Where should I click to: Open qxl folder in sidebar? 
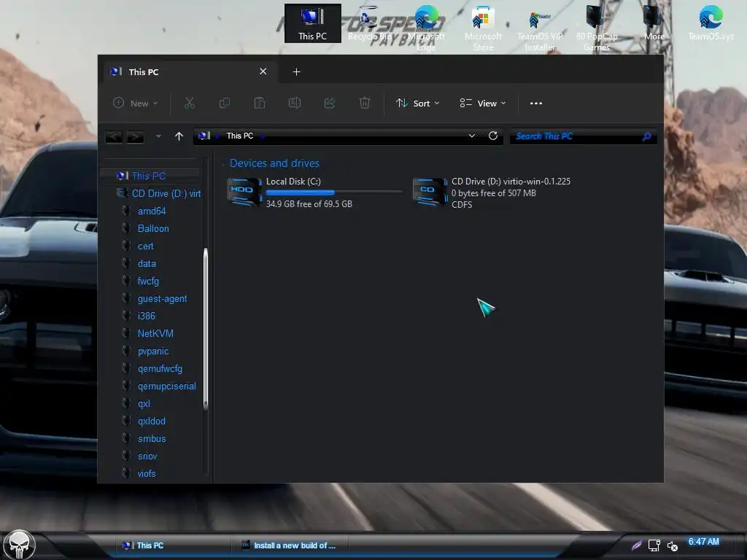point(144,404)
